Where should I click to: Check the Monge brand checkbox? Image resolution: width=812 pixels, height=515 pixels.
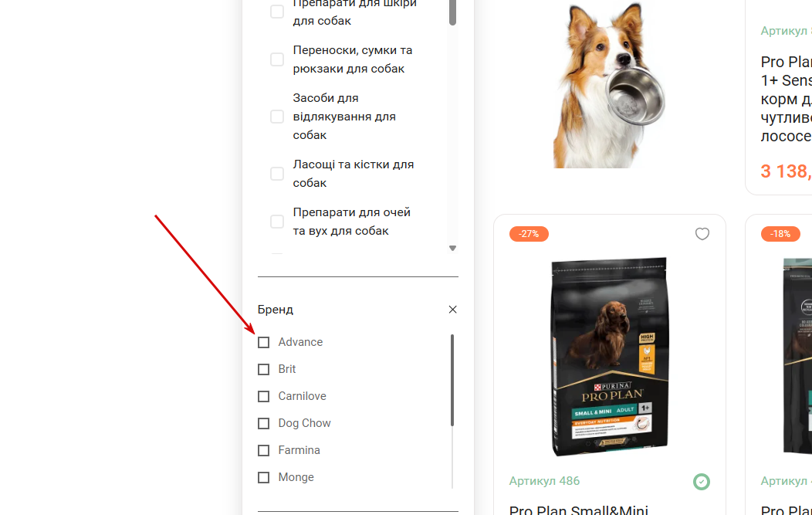(263, 477)
